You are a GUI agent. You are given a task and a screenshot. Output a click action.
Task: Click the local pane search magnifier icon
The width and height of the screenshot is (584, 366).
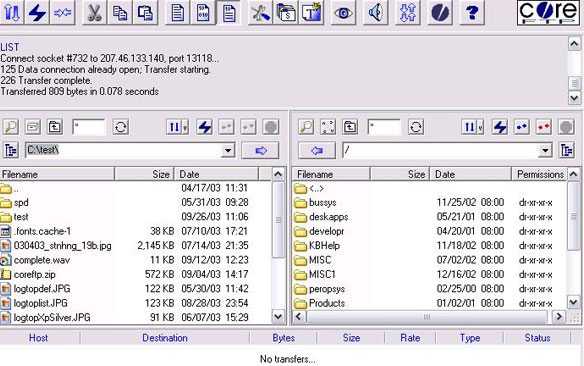pyautogui.click(x=11, y=127)
